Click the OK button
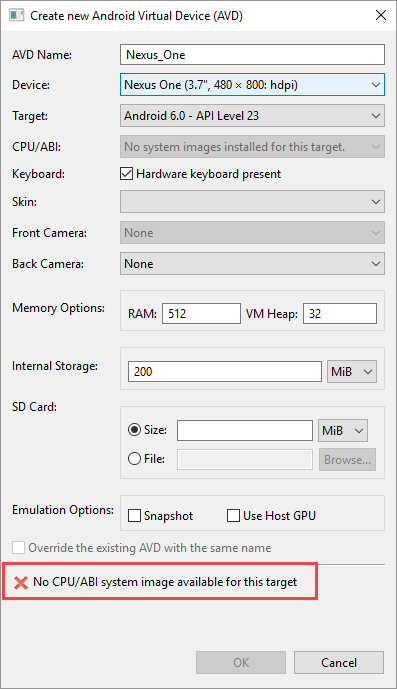This screenshot has height=689, width=397. point(241,663)
